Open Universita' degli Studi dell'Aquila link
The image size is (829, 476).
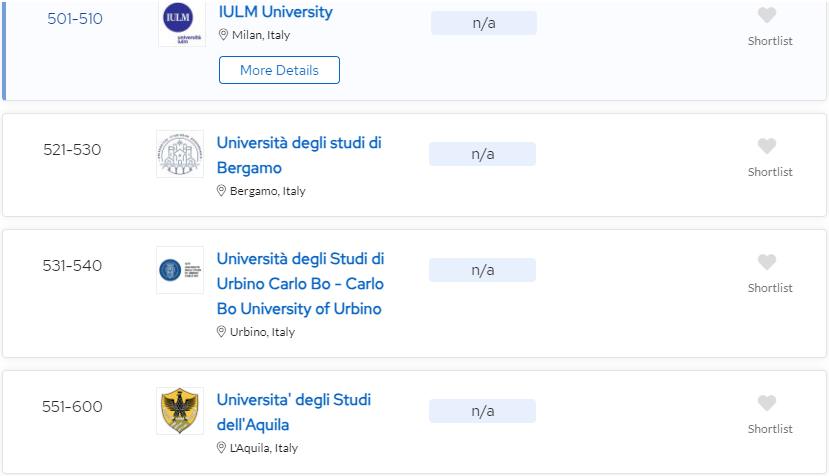click(293, 412)
